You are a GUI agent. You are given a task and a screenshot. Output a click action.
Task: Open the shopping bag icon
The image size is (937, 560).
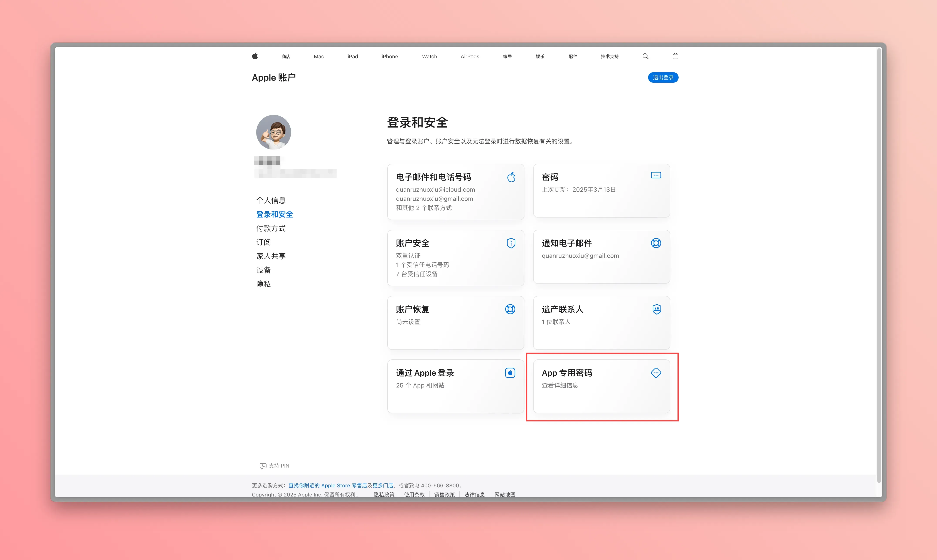click(x=675, y=56)
